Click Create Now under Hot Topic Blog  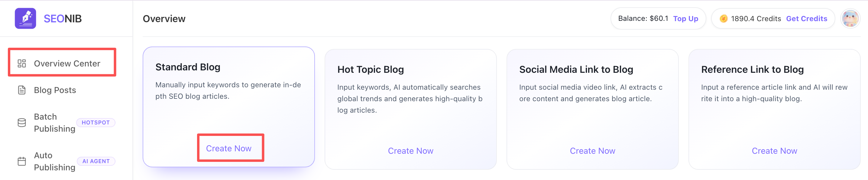coord(410,151)
